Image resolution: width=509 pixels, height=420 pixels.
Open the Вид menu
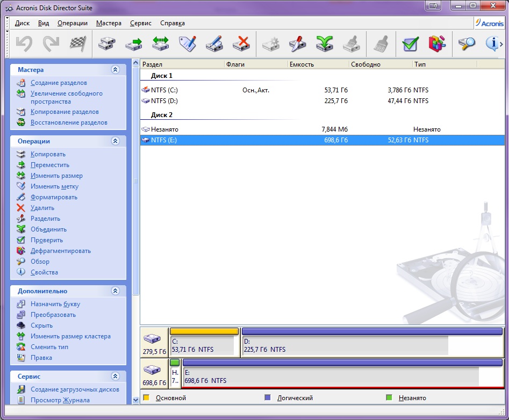(x=44, y=23)
